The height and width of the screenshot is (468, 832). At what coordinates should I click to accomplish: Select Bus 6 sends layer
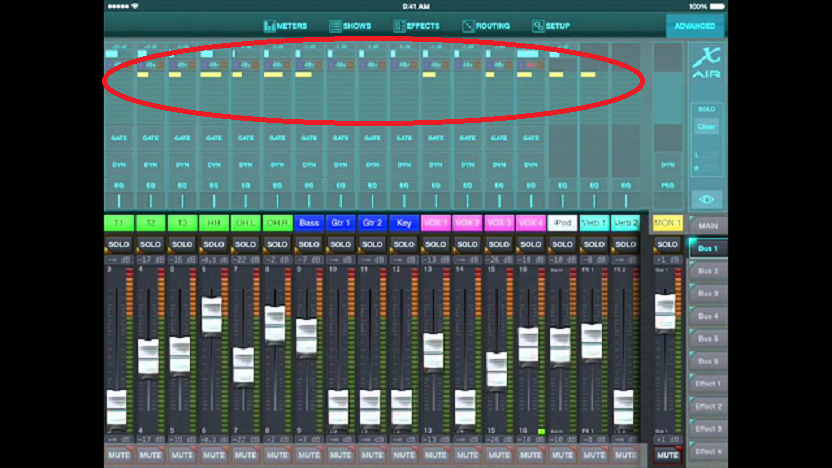click(x=708, y=361)
